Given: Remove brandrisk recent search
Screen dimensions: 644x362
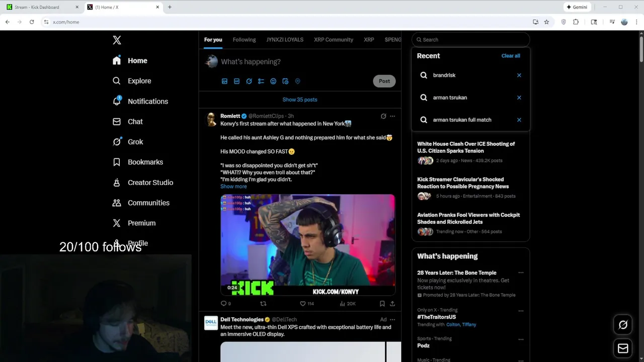Looking at the screenshot, I should tap(519, 75).
